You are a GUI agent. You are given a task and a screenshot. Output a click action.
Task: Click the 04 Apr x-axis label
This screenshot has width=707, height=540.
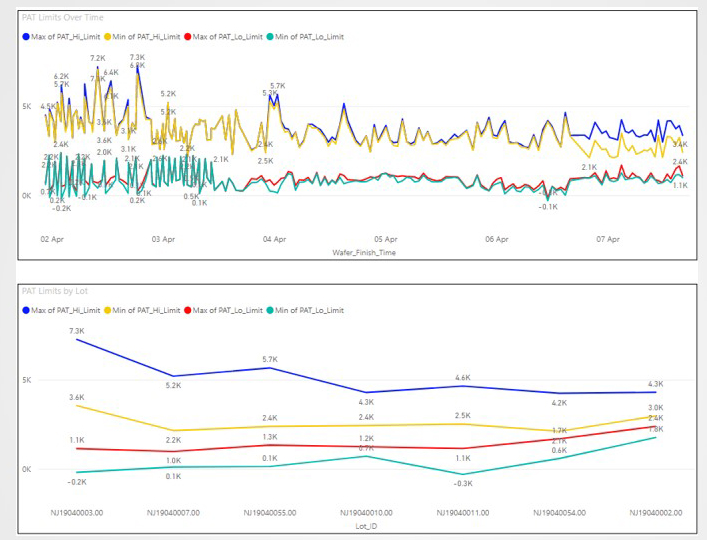[275, 240]
